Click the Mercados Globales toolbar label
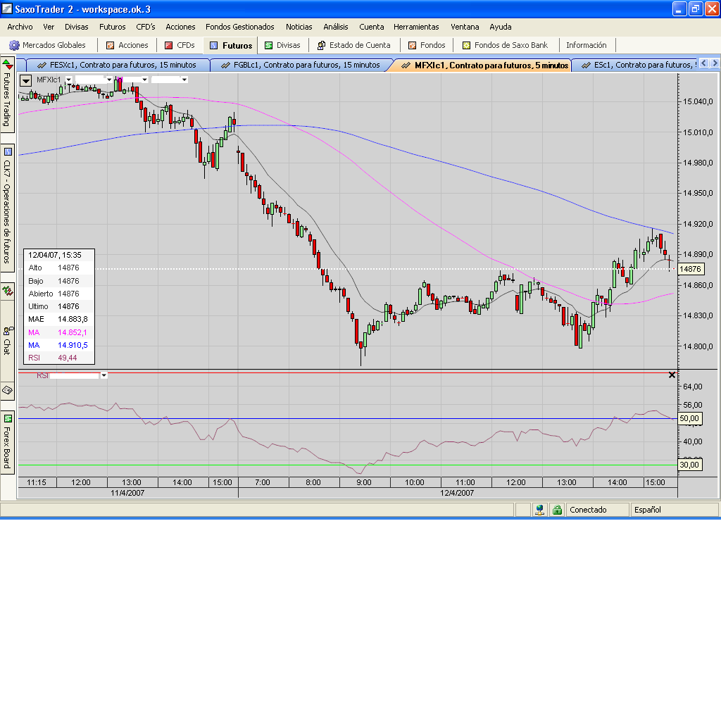Image resolution: width=721 pixels, height=728 pixels. (54, 45)
